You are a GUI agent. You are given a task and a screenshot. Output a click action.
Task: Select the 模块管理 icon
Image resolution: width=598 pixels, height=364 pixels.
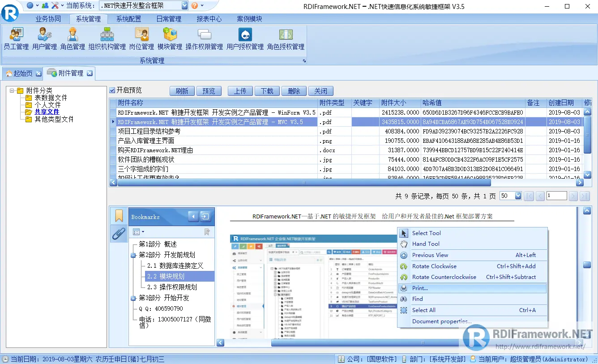click(170, 38)
